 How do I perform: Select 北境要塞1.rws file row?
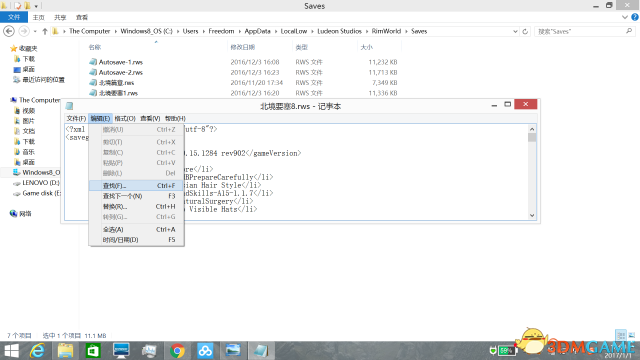click(x=243, y=93)
